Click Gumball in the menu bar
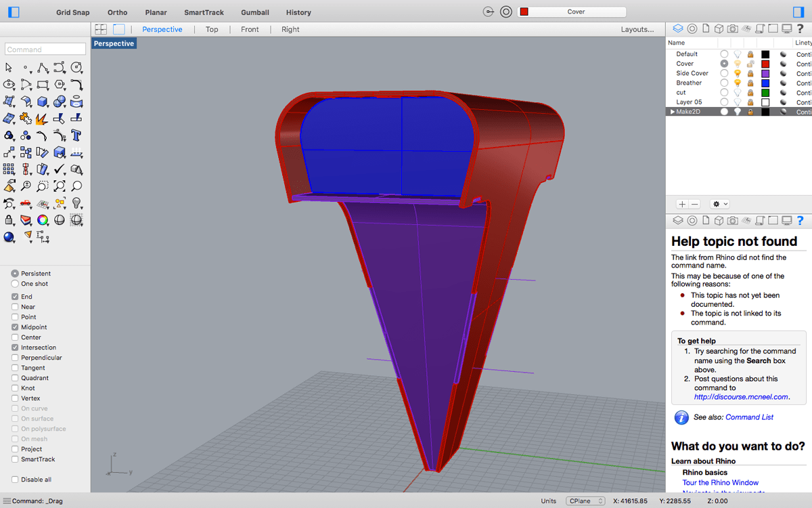 255,12
